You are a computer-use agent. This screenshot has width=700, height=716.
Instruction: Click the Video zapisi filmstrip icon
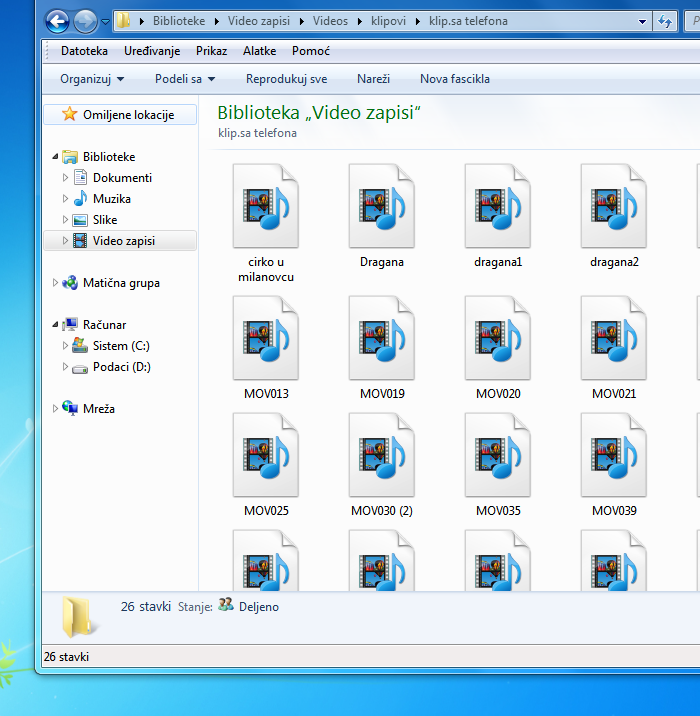pyautogui.click(x=80, y=241)
